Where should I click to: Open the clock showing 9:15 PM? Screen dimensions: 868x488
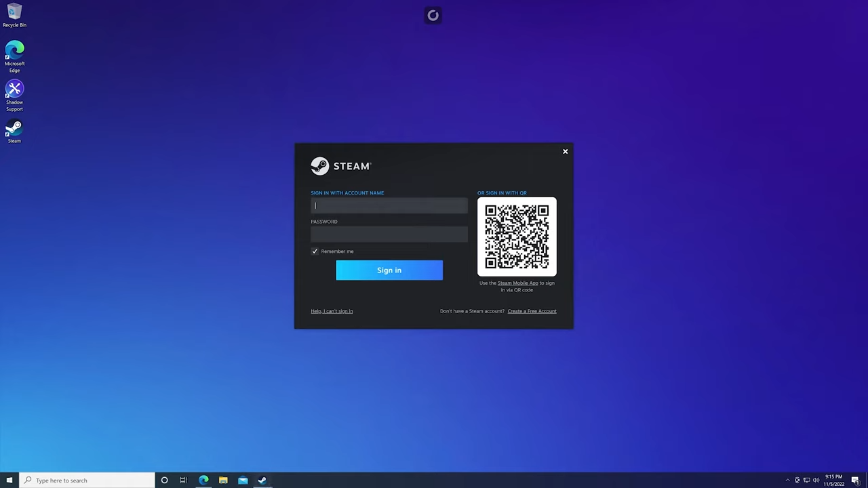834,481
